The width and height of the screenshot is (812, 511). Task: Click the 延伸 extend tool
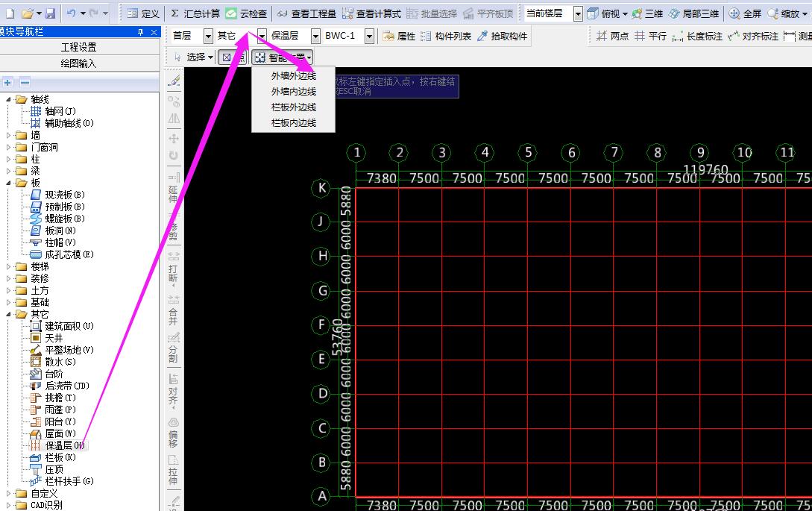174,187
